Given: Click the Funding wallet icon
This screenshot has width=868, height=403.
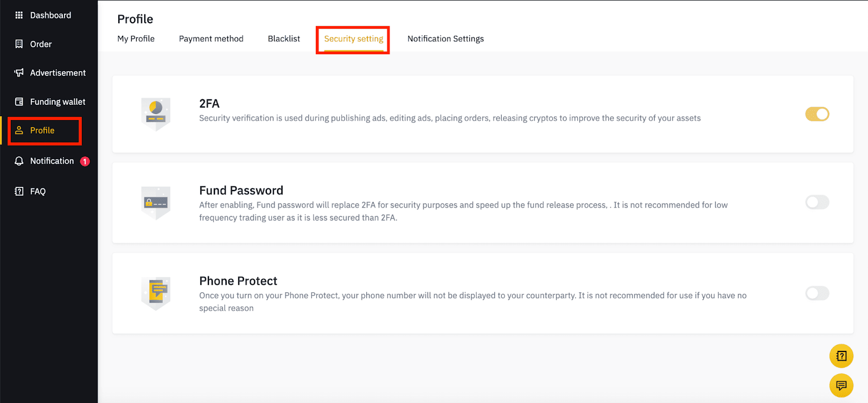Looking at the screenshot, I should click(19, 102).
